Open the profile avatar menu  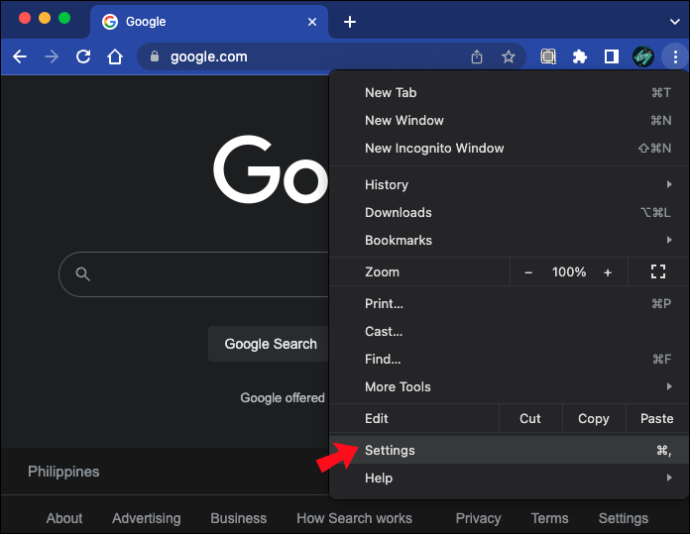point(643,57)
